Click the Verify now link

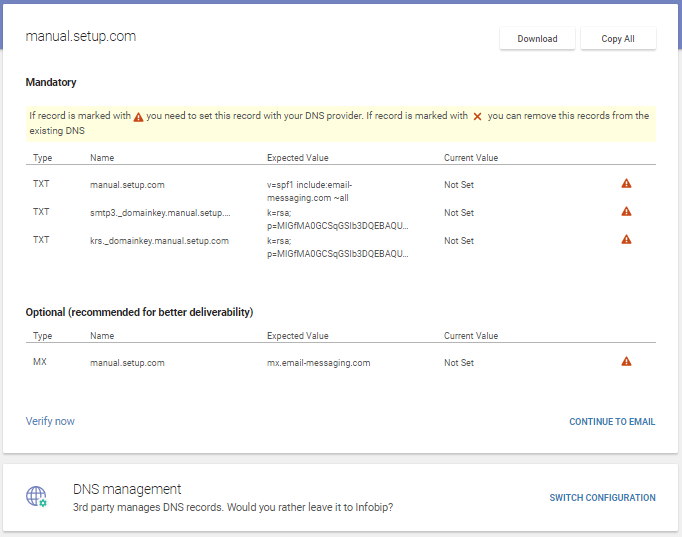[50, 421]
